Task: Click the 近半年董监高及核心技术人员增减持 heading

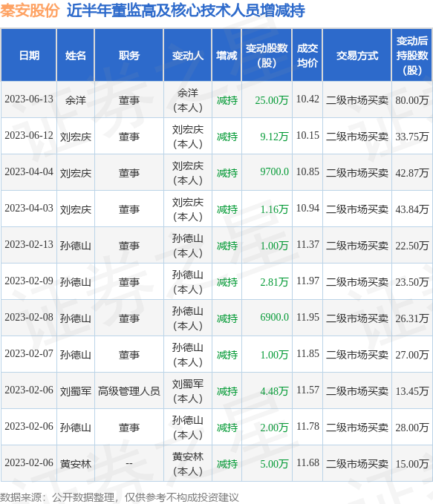Action: coord(186,10)
